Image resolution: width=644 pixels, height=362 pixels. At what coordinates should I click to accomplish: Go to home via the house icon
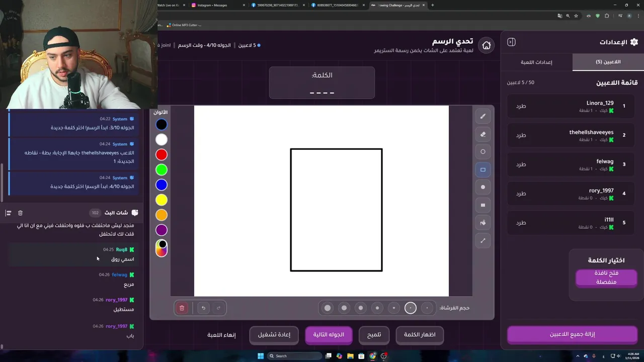[487, 45]
